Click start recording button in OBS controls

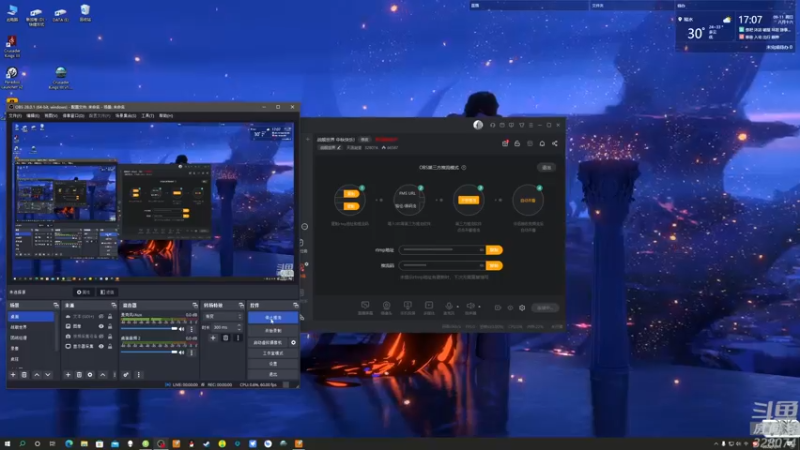[x=273, y=331]
